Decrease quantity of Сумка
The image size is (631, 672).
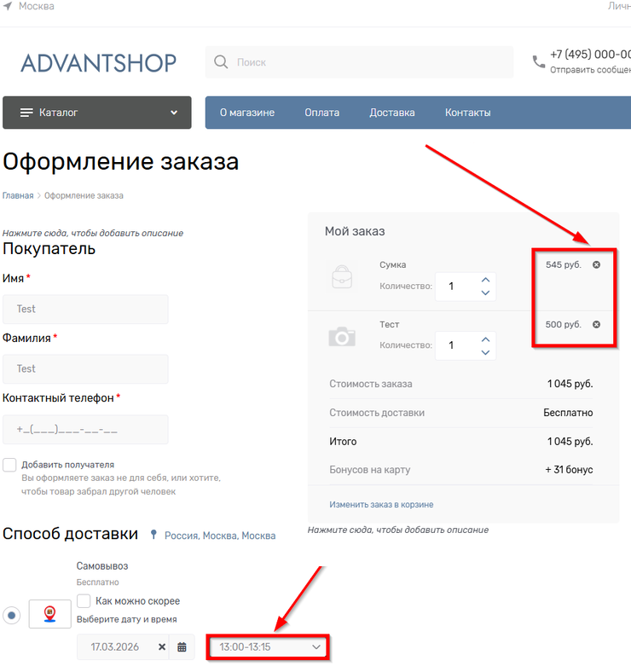485,293
